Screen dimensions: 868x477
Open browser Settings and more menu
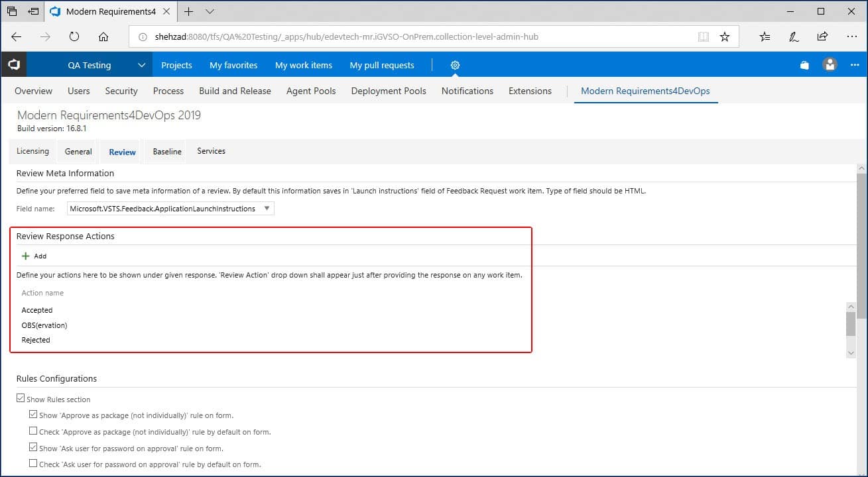click(852, 37)
